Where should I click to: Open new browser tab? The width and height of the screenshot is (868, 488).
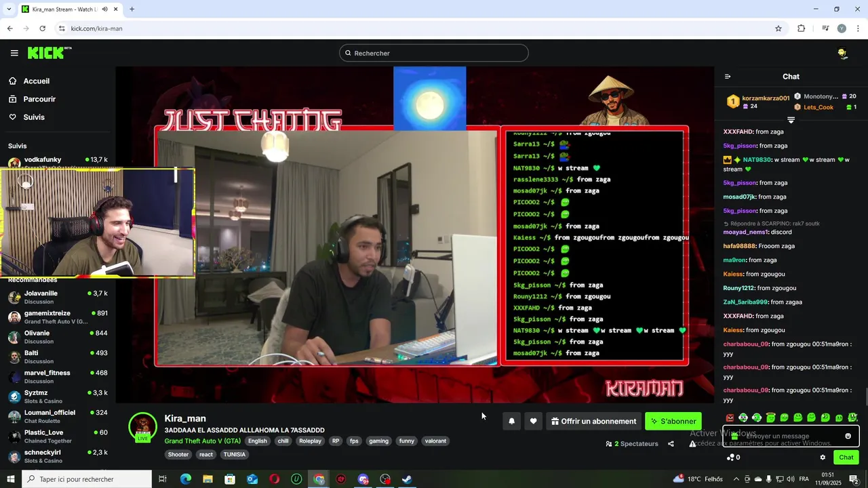132,9
